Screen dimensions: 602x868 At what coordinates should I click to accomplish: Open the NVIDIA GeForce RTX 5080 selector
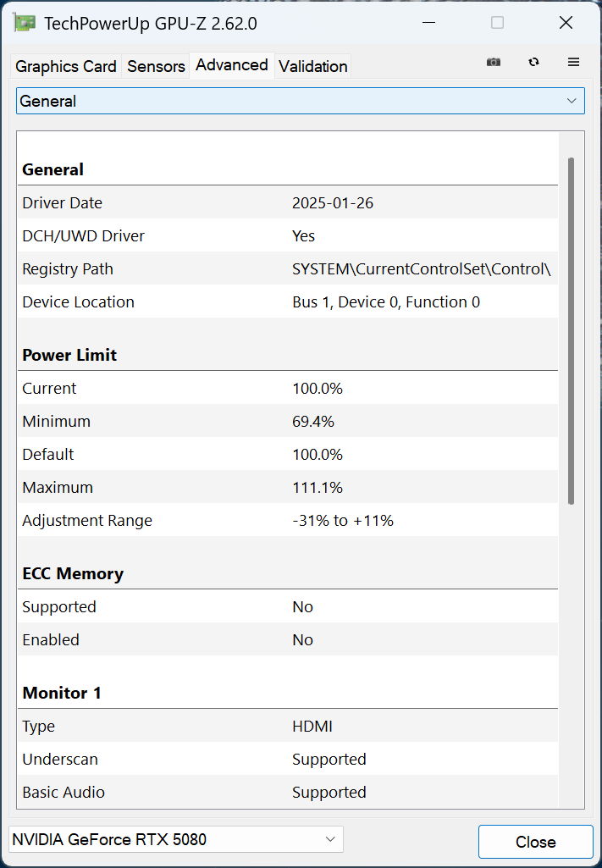pyautogui.click(x=176, y=839)
